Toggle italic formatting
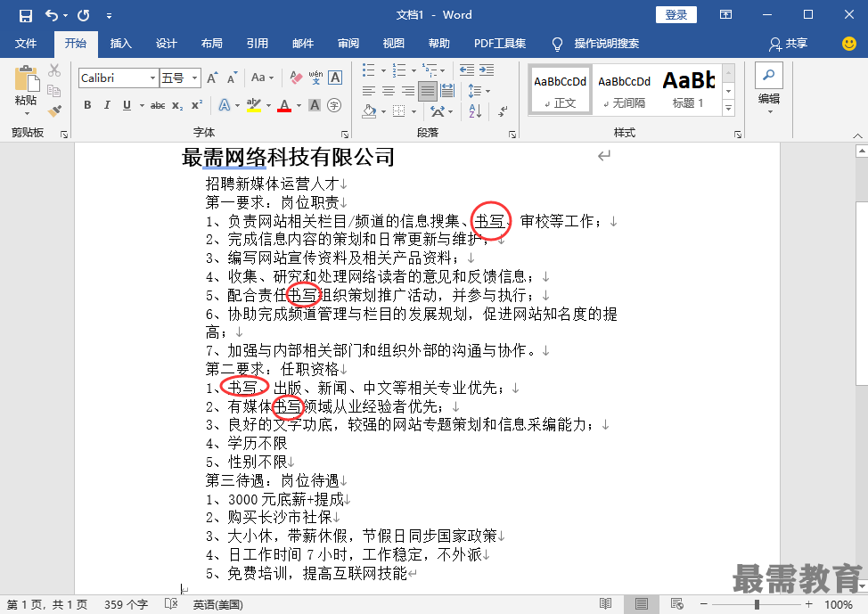868x614 pixels. 107,105
